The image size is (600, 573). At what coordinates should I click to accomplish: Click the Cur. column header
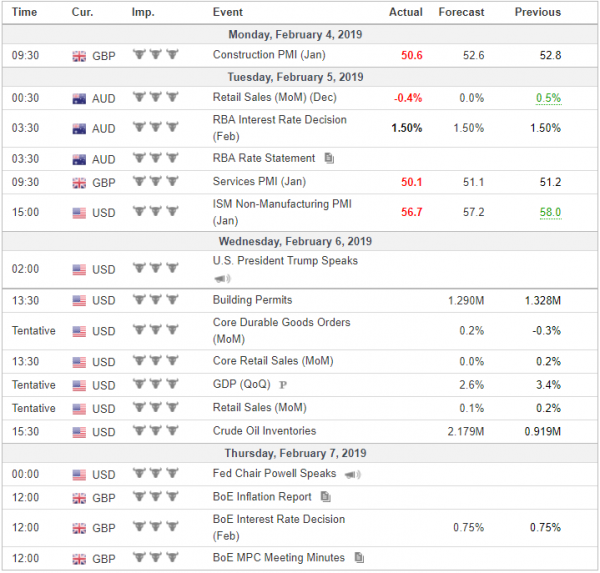pyautogui.click(x=82, y=12)
